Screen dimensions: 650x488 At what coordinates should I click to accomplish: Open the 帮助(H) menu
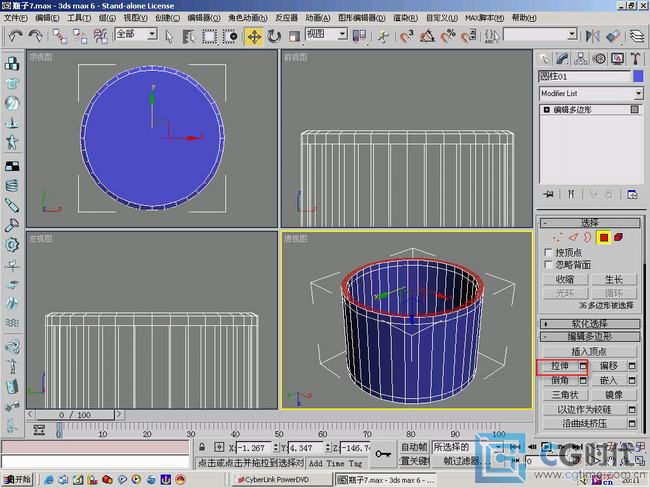(524, 18)
